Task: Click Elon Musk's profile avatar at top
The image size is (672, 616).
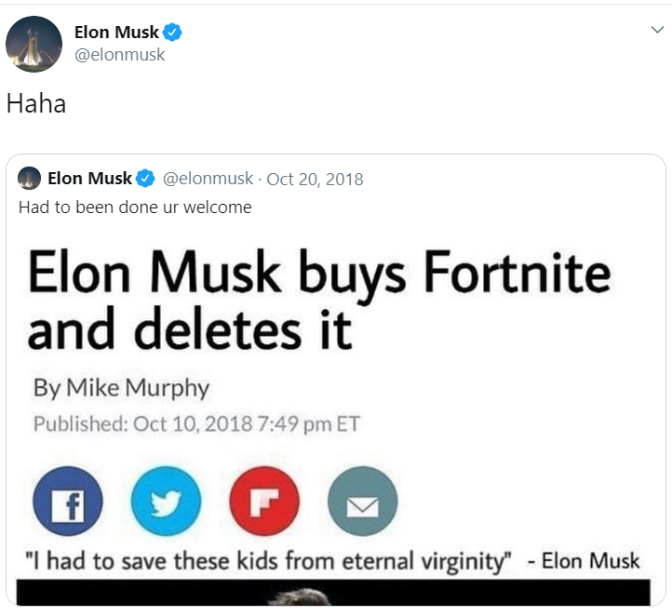Action: coord(34,44)
